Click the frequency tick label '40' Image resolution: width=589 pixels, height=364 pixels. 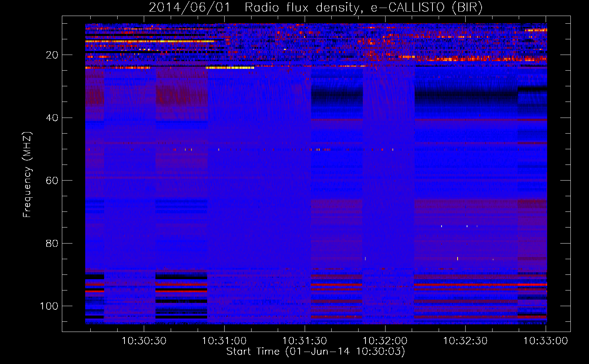[x=52, y=118]
